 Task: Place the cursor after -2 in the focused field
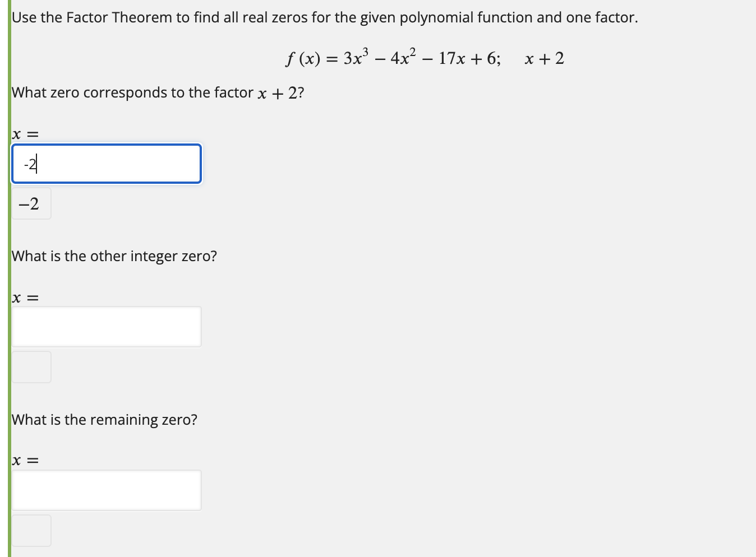tap(36, 164)
